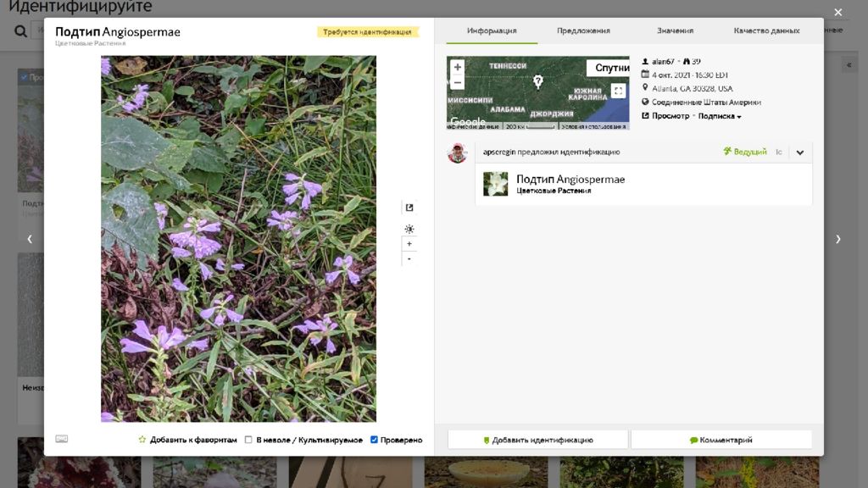Click "Atlanta, GA 30328, USA" location text
Image resolution: width=868 pixels, height=488 pixels.
[692, 88]
